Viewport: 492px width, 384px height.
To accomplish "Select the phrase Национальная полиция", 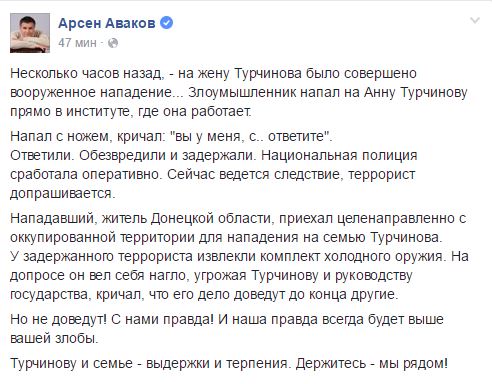I will tap(339, 155).
